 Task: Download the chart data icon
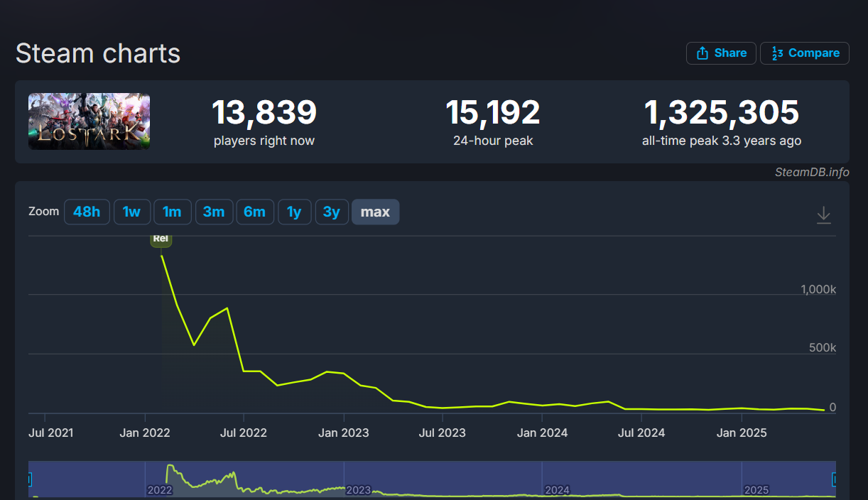pyautogui.click(x=823, y=214)
